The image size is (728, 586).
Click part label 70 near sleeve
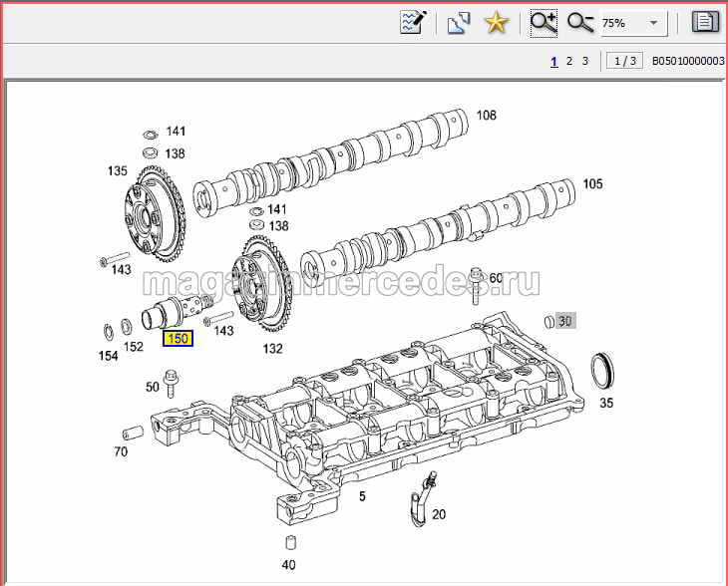coord(121,451)
